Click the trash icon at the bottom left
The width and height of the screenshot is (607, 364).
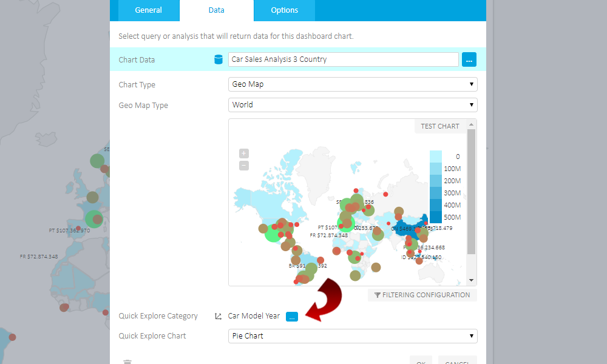[x=127, y=361]
